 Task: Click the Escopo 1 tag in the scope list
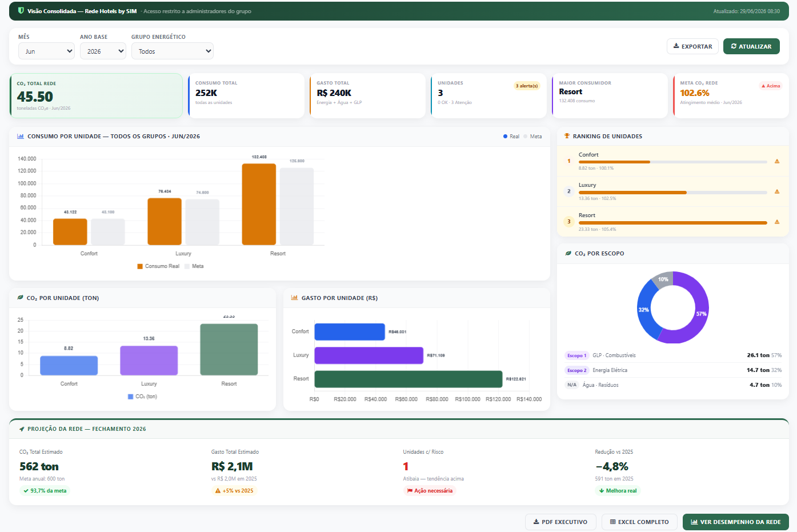(x=576, y=355)
